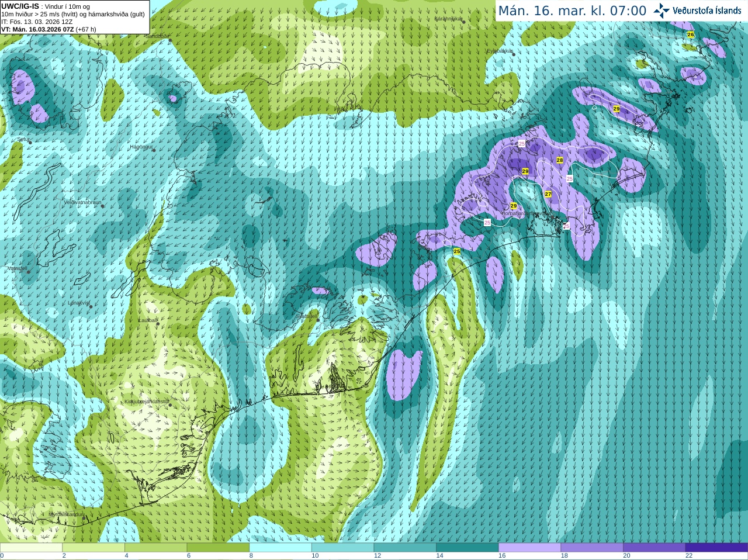Pick the 0–2 m/s palest swatch
This screenshot has width=748, height=560.
pos(31,548)
